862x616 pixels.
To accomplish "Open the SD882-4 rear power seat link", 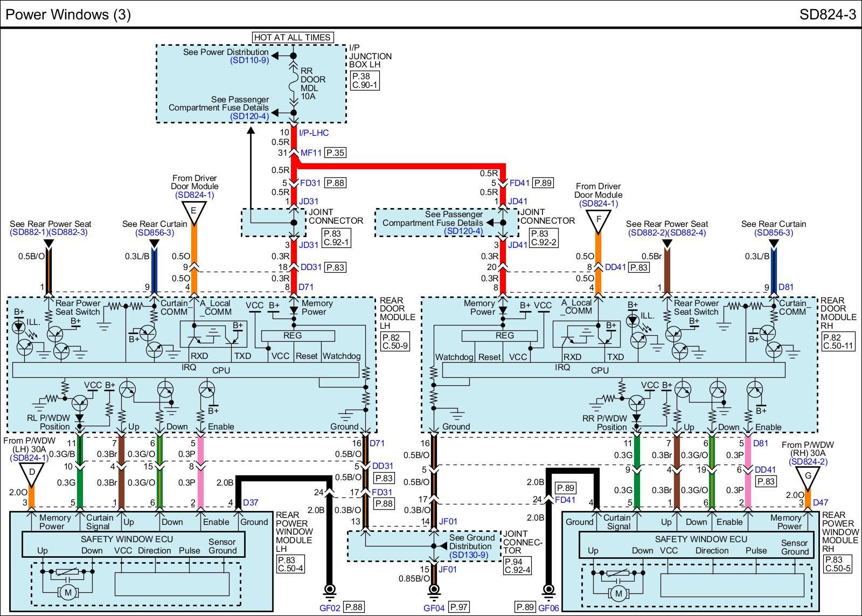I will 686,233.
